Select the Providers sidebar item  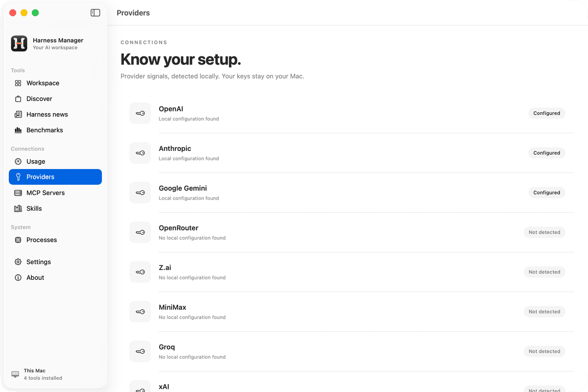(55, 177)
